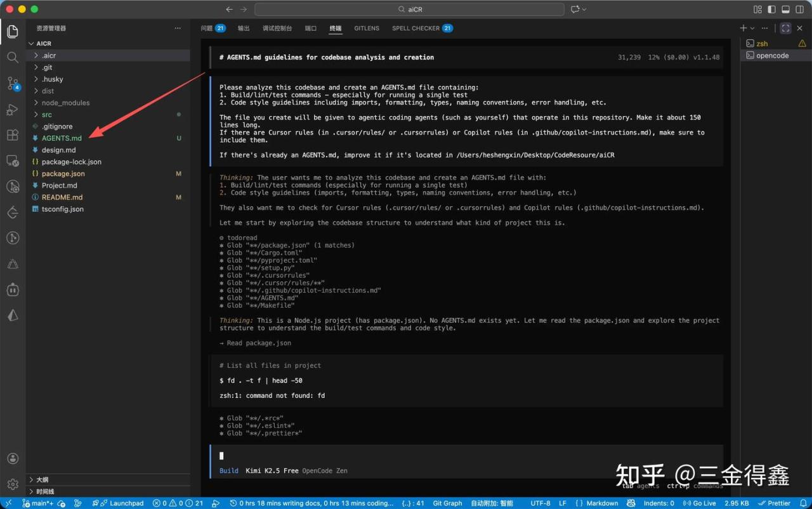This screenshot has width=812, height=509.
Task: Expand the src folder
Action: pos(47,115)
